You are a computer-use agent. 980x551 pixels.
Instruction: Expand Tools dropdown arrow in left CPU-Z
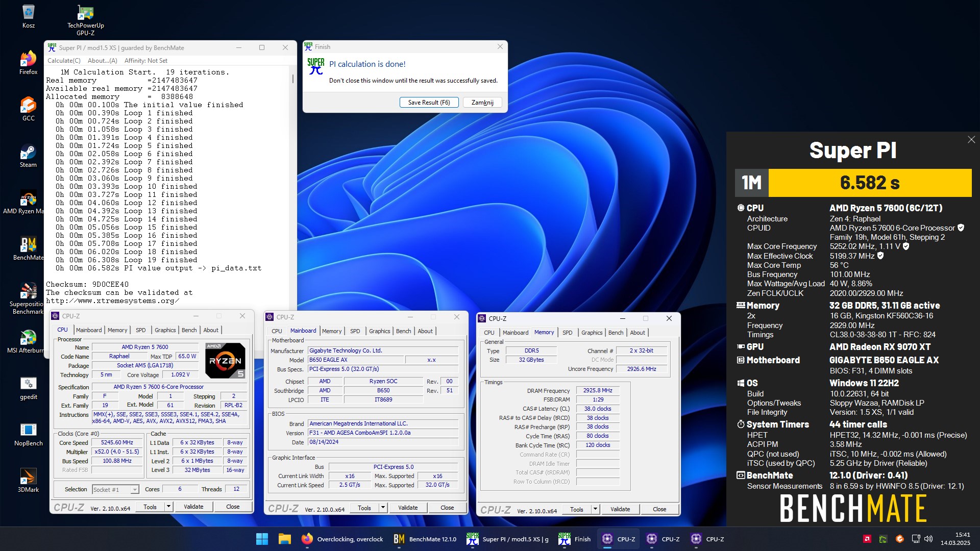tap(168, 507)
